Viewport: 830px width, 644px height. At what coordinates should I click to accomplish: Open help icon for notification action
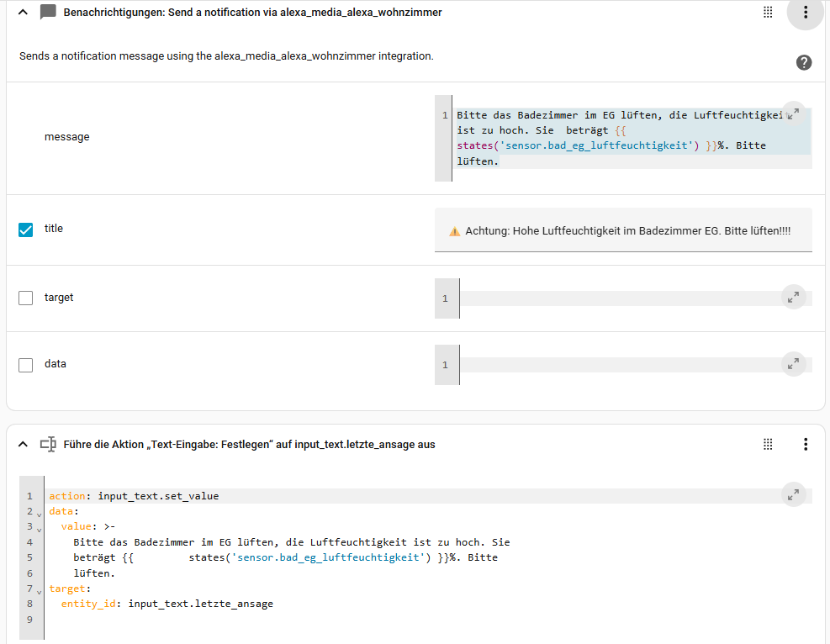803,62
